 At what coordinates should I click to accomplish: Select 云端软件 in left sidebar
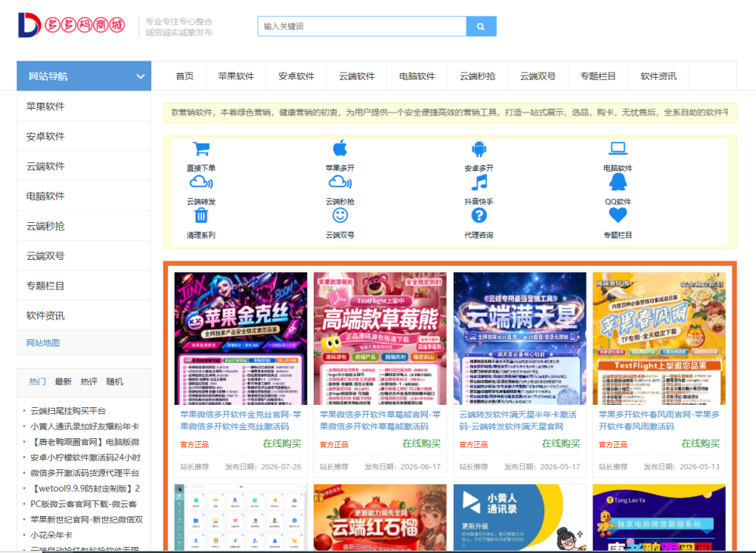(84, 166)
